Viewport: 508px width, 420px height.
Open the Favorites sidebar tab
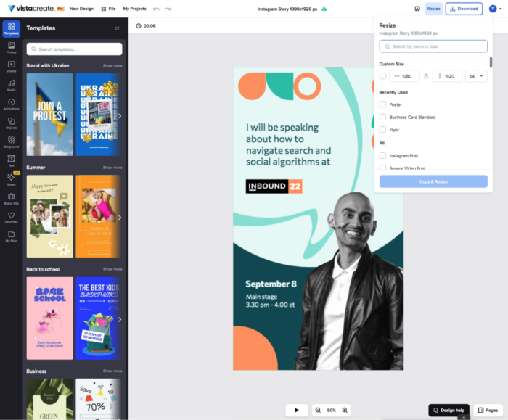[x=12, y=218]
